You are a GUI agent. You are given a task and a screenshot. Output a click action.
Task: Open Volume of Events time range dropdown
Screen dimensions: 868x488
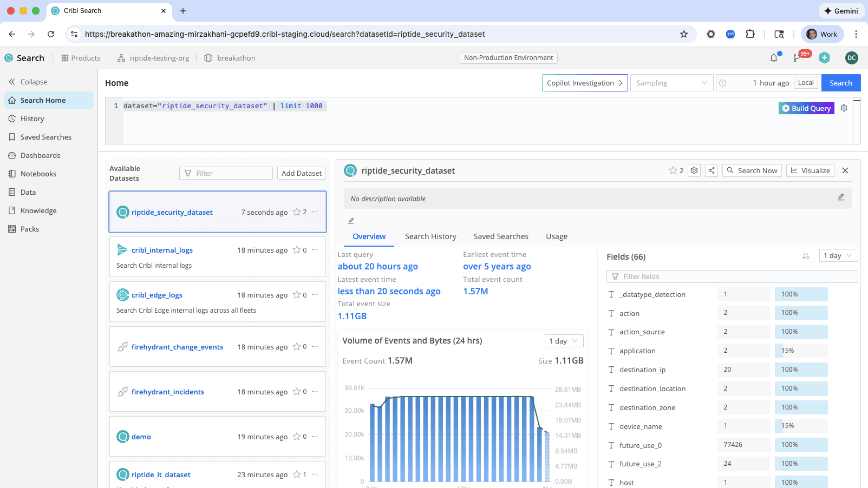564,341
